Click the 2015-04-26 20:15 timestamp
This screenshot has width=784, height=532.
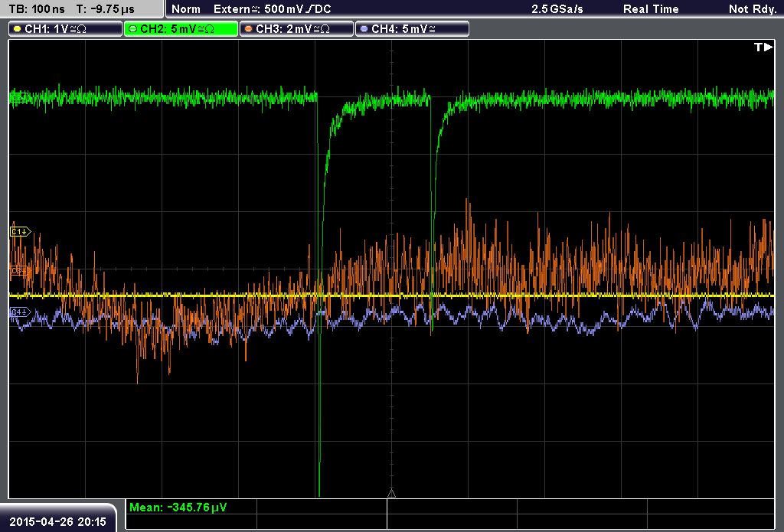pos(58,522)
